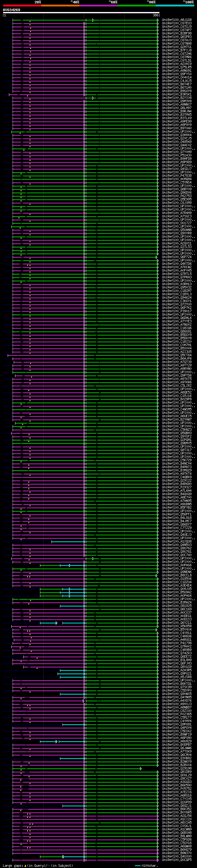
Task: Select the UniRef100_Q86DY7 label
Action: click(x=177, y=525)
